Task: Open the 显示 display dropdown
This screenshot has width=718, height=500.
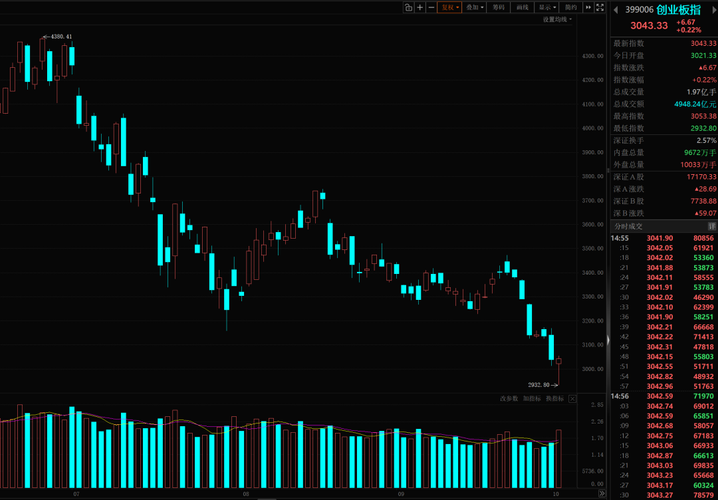Action: (x=546, y=7)
